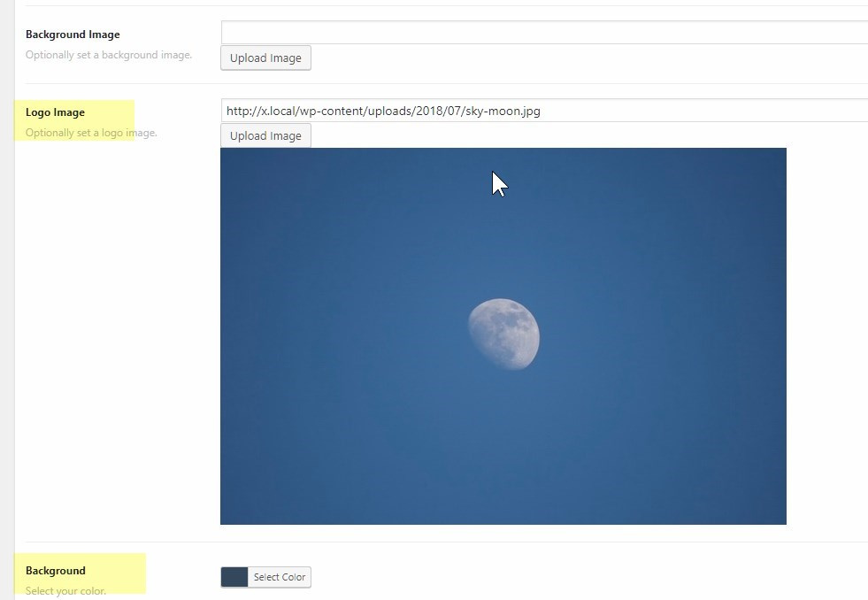Click the "Background Image" label
The width and height of the screenshot is (868, 600).
(73, 35)
